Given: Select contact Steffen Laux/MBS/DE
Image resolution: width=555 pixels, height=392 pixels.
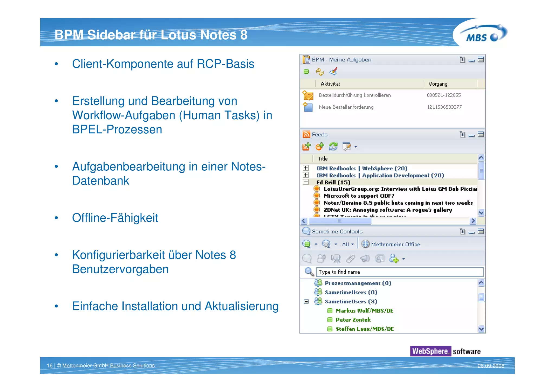Looking at the screenshot, I should click(x=365, y=329).
